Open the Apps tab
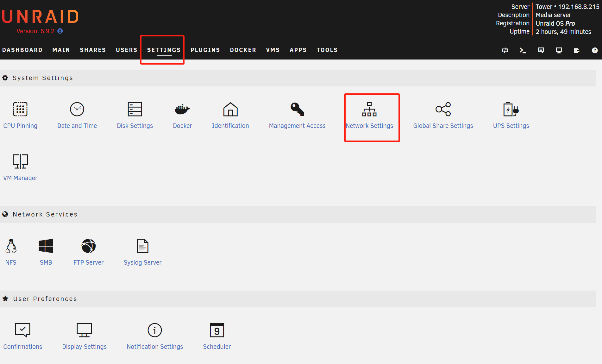602x364 pixels. (298, 50)
